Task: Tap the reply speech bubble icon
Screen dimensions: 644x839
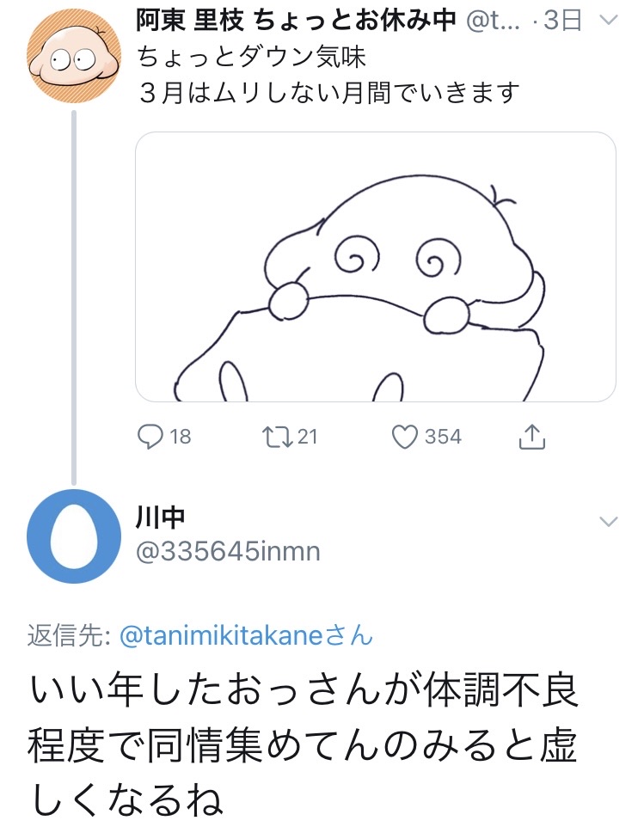Action: 150,437
